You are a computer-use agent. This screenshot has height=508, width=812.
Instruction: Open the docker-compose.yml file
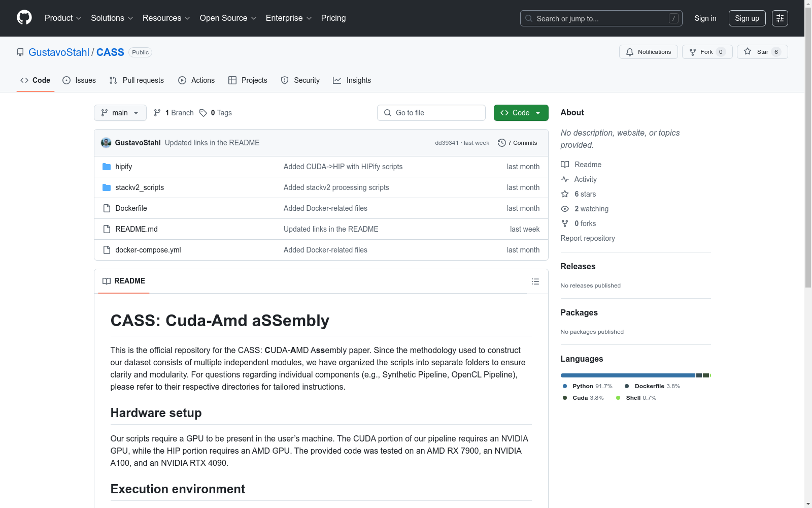click(x=148, y=250)
